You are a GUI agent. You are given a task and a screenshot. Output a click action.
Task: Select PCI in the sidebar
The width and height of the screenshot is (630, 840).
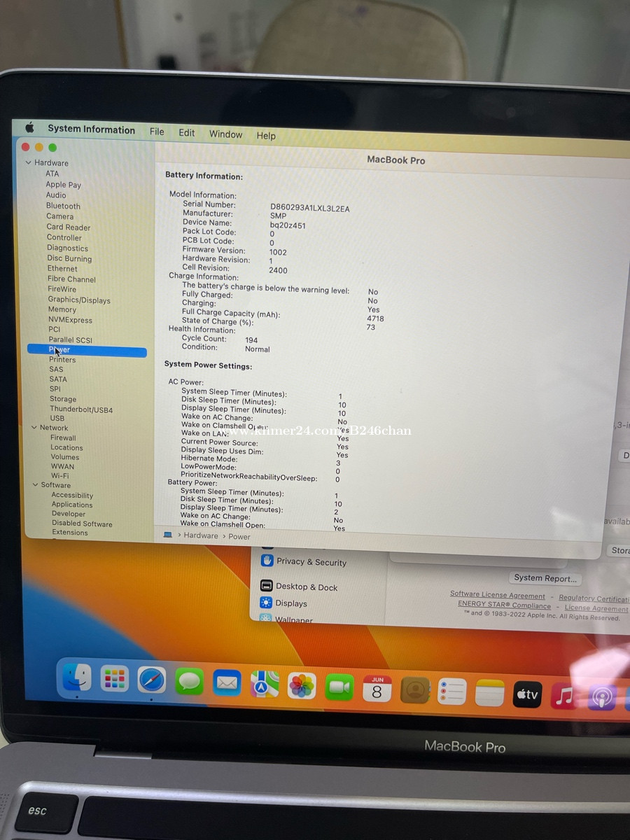(55, 329)
